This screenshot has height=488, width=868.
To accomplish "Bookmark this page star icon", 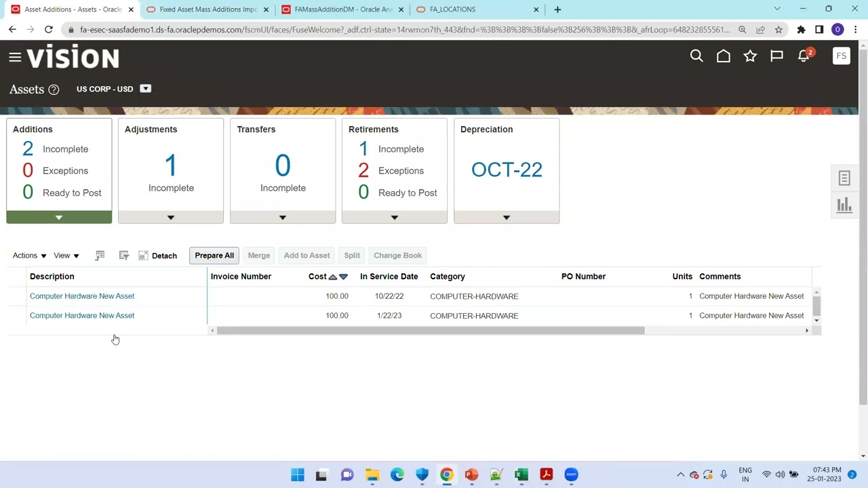I will (778, 30).
